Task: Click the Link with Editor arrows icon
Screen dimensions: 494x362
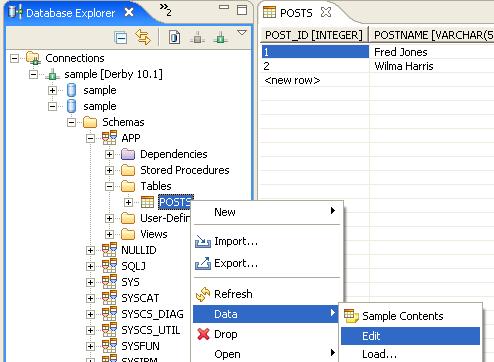Action: coord(143,37)
